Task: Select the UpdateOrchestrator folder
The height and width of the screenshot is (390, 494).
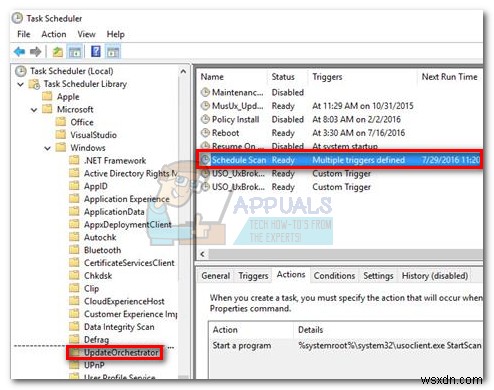Action: (x=115, y=352)
